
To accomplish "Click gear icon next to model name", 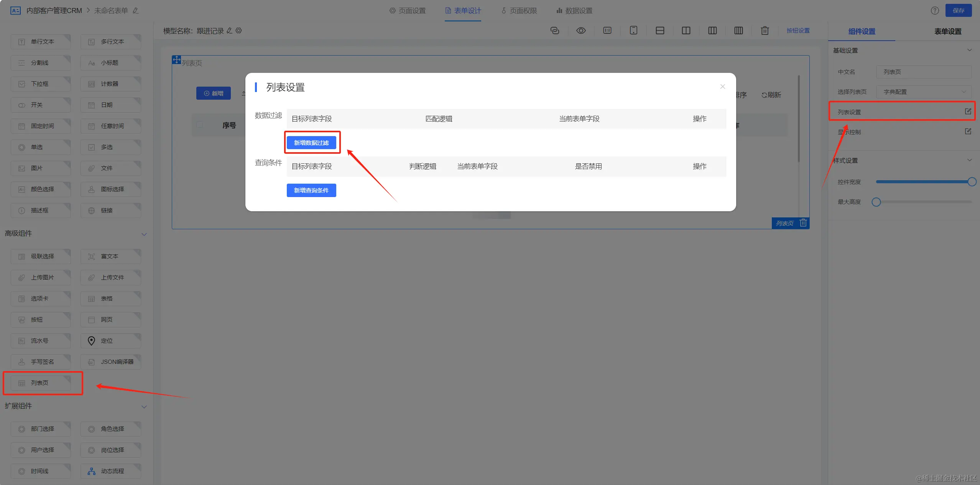I will pos(238,31).
